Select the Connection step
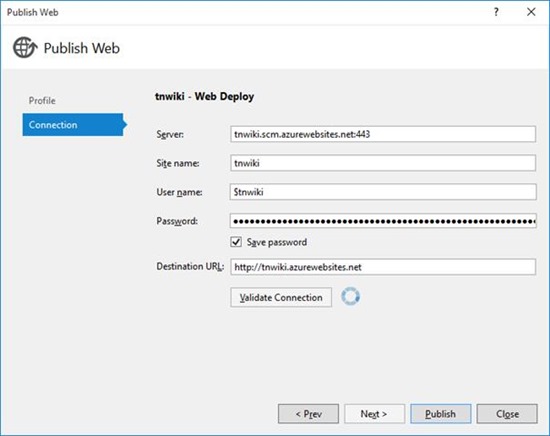 75,125
